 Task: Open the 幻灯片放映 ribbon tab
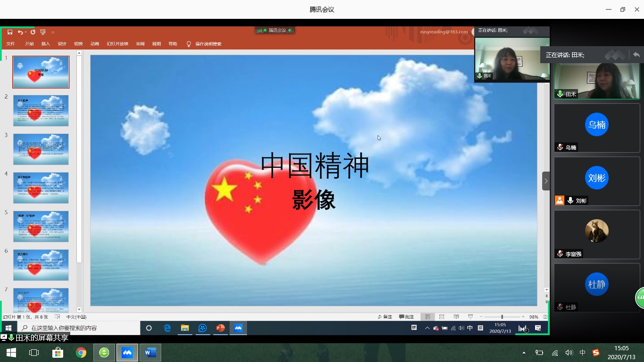coord(117,44)
